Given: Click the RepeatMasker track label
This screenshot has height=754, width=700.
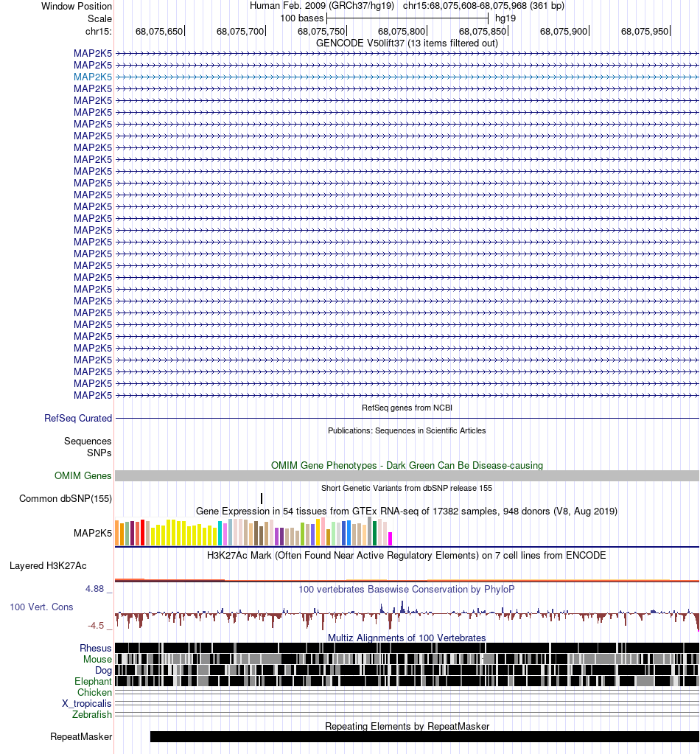Looking at the screenshot, I should click(81, 737).
